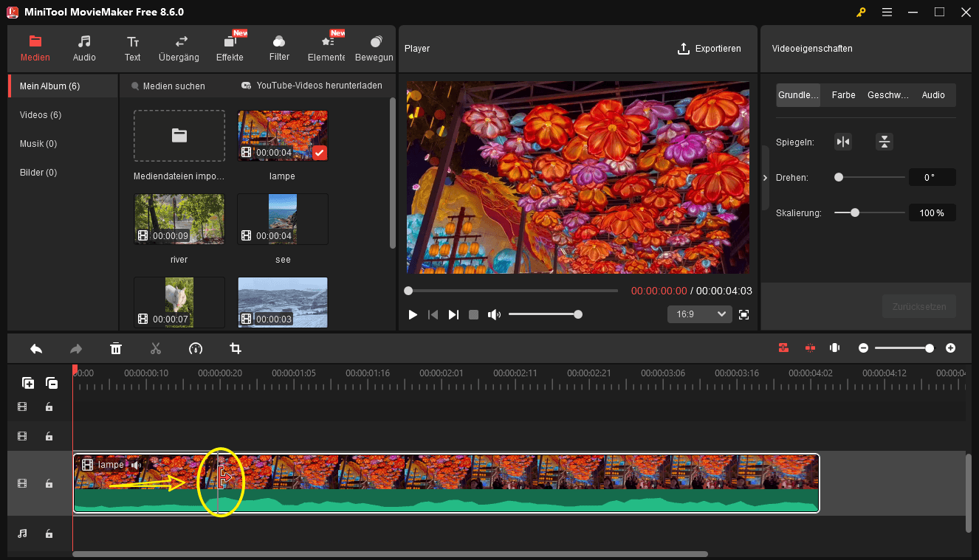Switch to the Farbe tab
The height and width of the screenshot is (560, 979).
843,94
